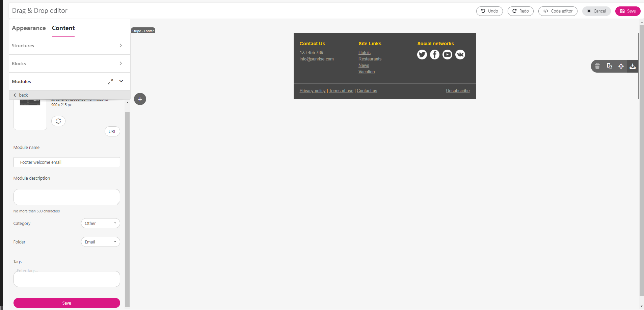The height and width of the screenshot is (310, 644).
Task: Click the VK icon in footer
Action: 460,55
